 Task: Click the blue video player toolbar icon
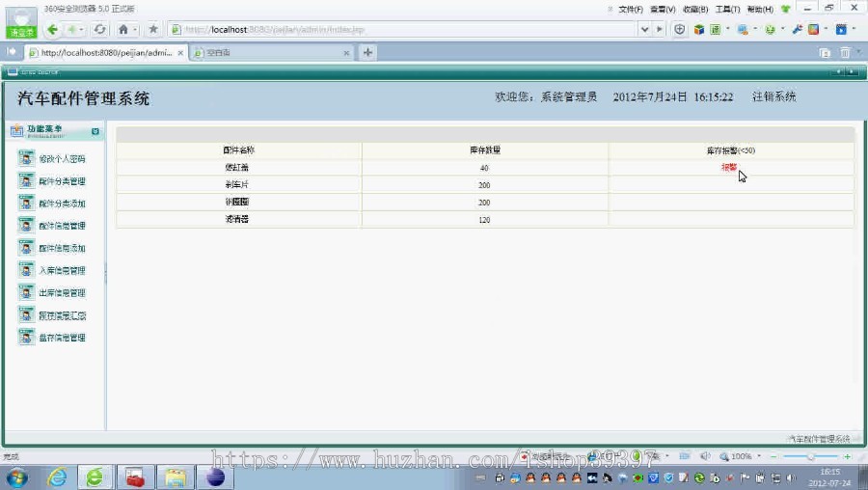(x=841, y=29)
